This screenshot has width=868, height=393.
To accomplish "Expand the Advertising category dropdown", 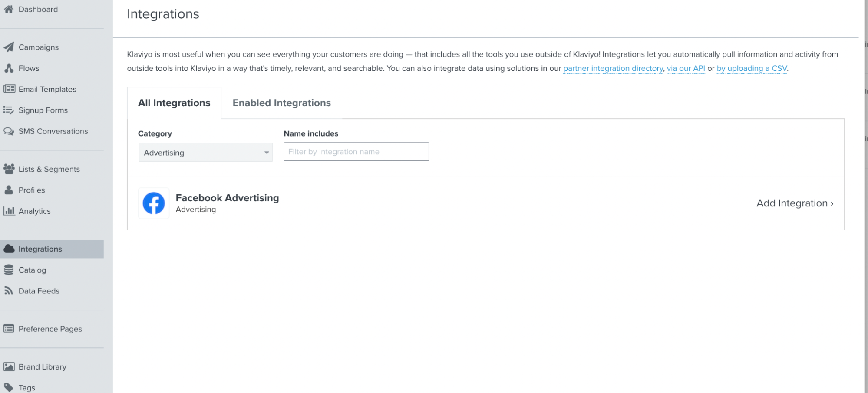I will pos(205,153).
